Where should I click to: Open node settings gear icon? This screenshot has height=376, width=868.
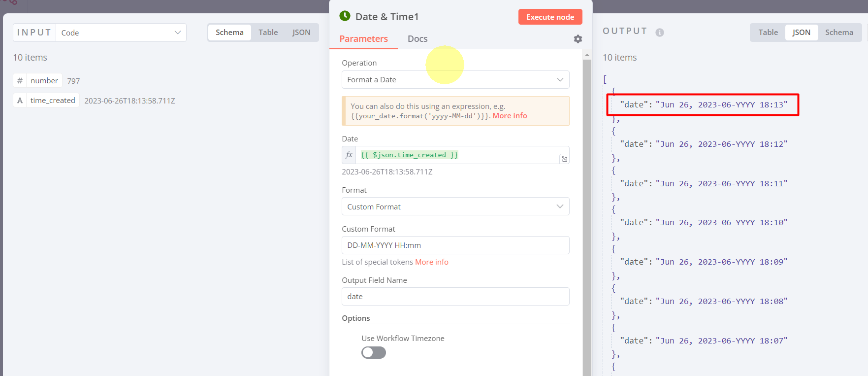pos(578,39)
